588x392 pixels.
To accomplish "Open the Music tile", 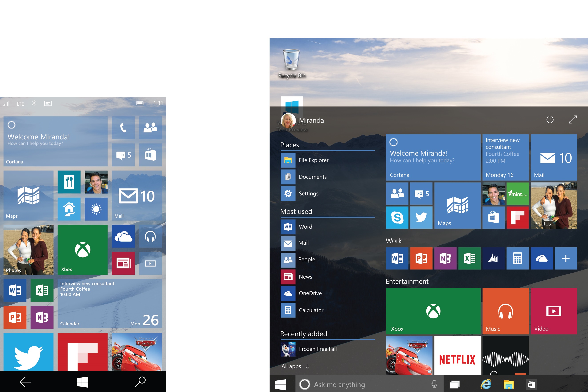I will click(506, 311).
